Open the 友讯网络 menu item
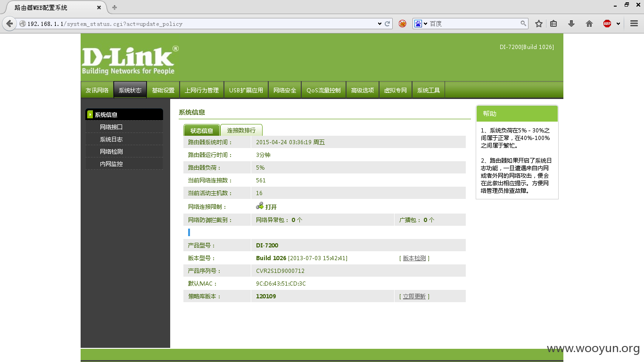Viewport: 644px width, 362px height. [x=97, y=90]
